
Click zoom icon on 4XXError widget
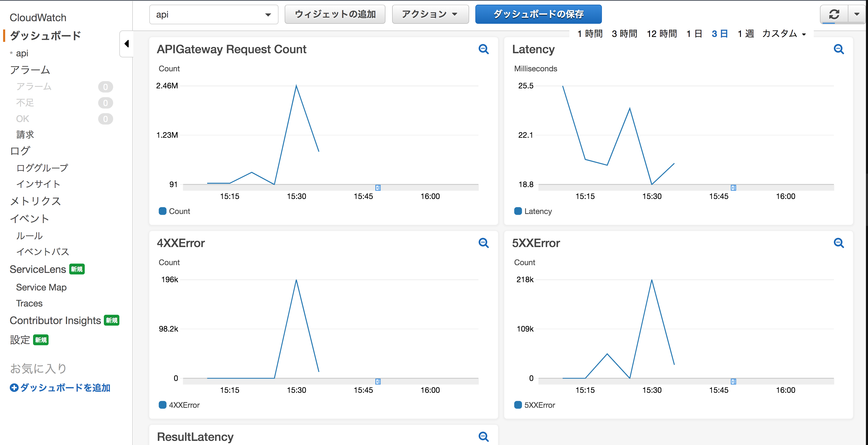[x=484, y=243]
